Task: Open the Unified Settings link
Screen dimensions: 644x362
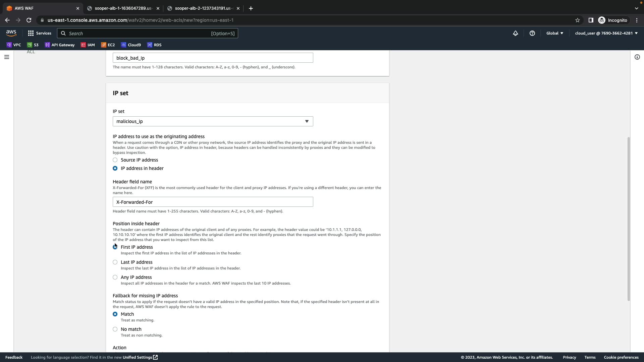Action: coord(140,357)
